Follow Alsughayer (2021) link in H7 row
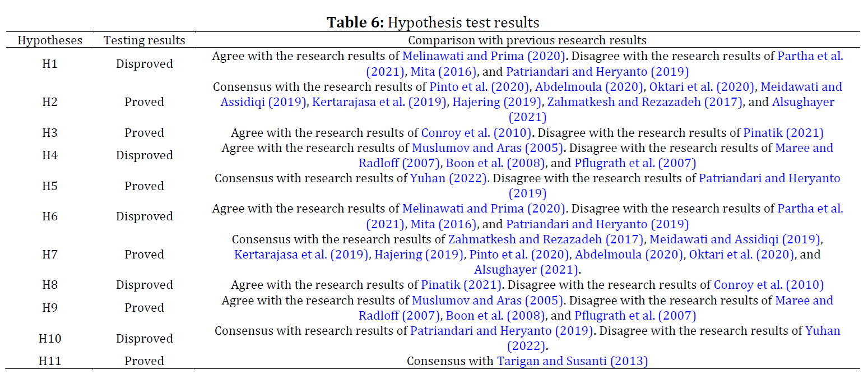Viewport: 868px width, 374px height. [x=526, y=270]
